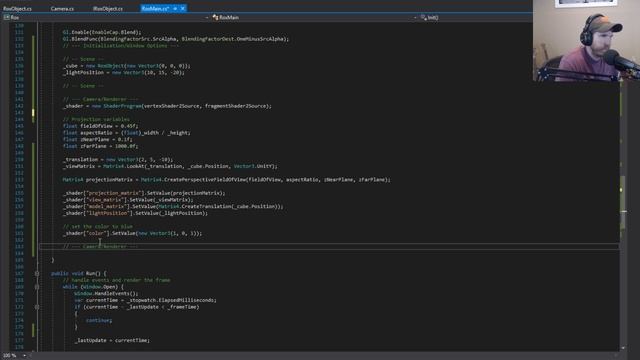This screenshot has width=640, height=360.
Task: Click the _shader["lightPosition"] line
Action: pyautogui.click(x=135, y=213)
